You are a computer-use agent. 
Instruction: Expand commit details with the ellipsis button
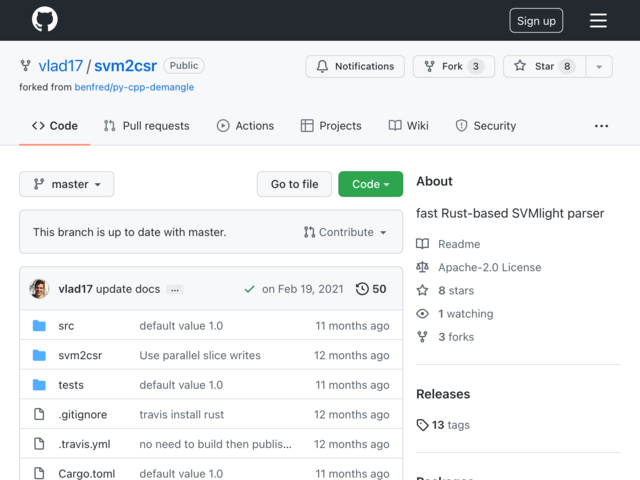tap(175, 290)
